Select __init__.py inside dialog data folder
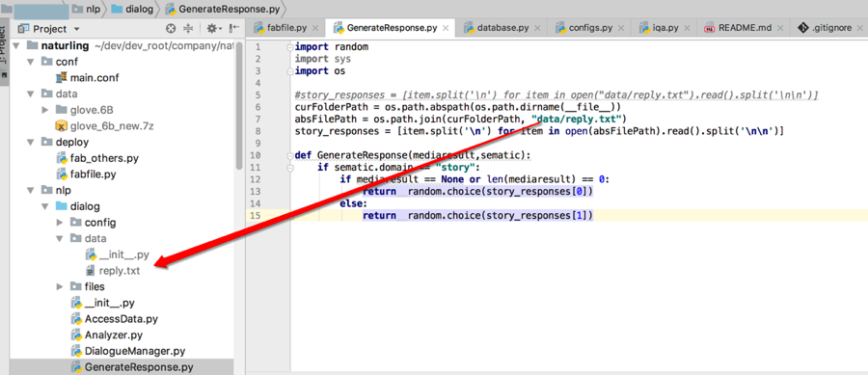The height and width of the screenshot is (375, 868). 117,254
